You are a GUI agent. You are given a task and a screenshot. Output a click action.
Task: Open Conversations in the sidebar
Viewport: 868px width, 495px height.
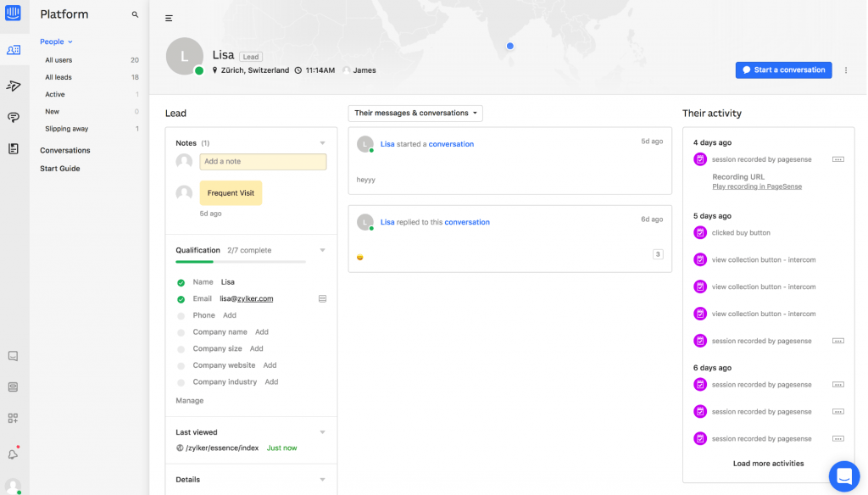click(65, 150)
